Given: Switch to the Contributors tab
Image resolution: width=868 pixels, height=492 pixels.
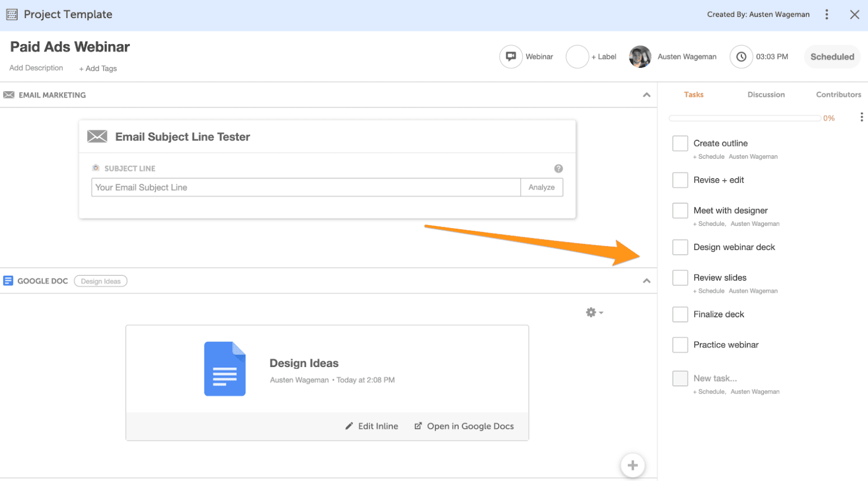Looking at the screenshot, I should tap(838, 95).
